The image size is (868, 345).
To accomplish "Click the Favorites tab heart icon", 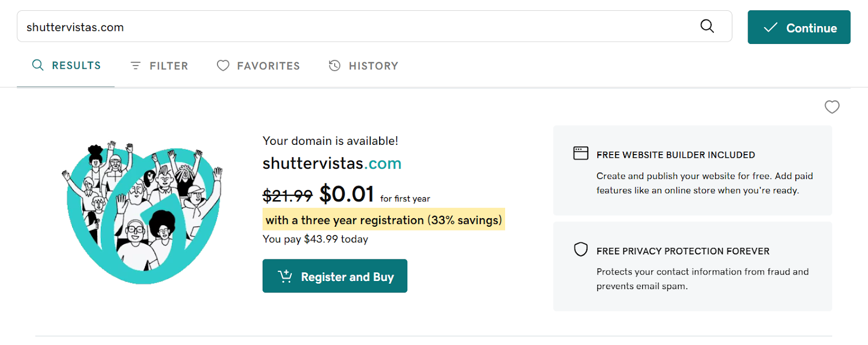I will pos(223,66).
